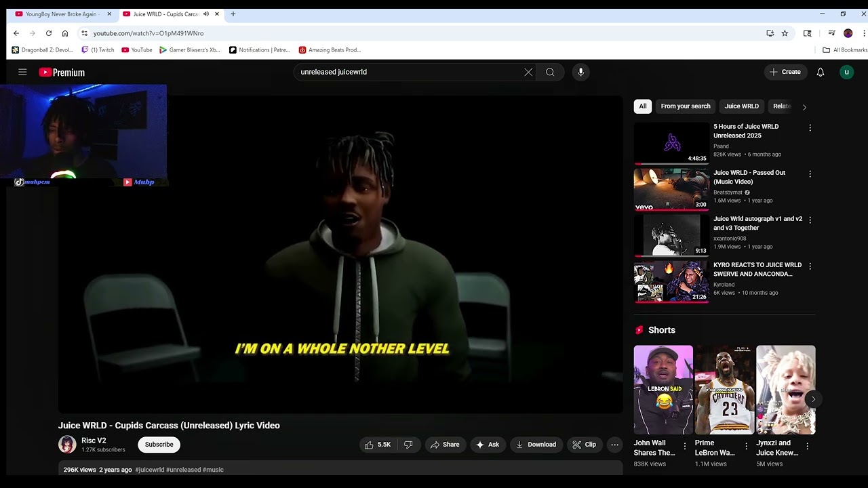
Task: Clear the search box with the X
Action: coord(528,72)
